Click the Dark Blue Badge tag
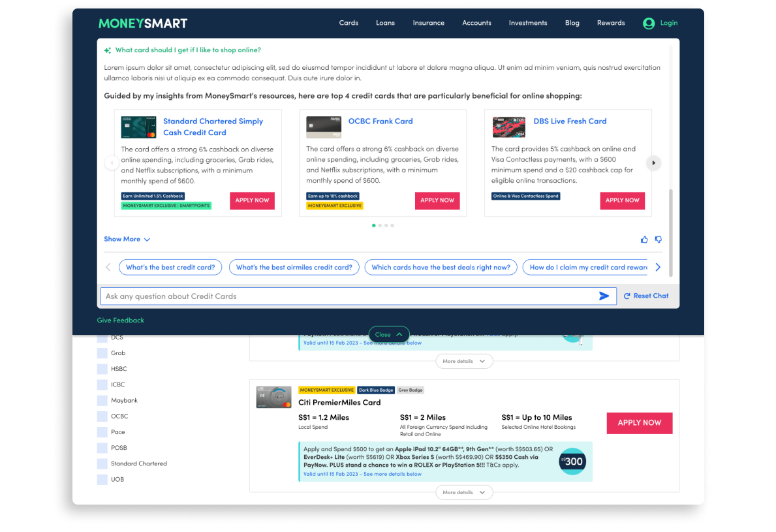Image resolution: width=776 pixels, height=532 pixels. tap(376, 390)
